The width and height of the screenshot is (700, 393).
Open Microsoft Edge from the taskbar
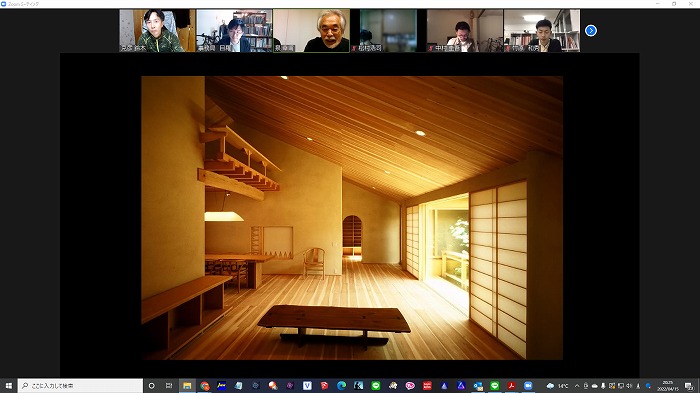coord(342,385)
